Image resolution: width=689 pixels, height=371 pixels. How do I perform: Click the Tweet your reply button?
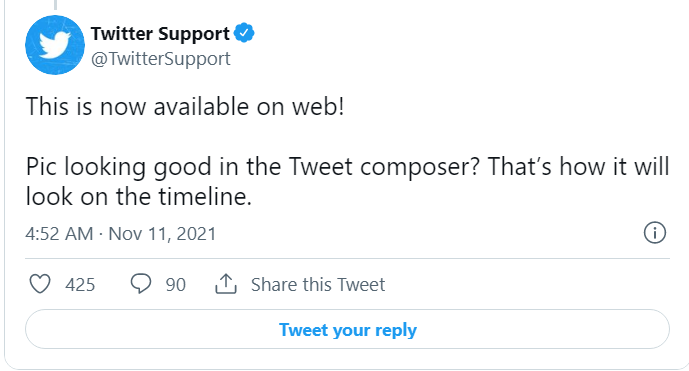347,329
